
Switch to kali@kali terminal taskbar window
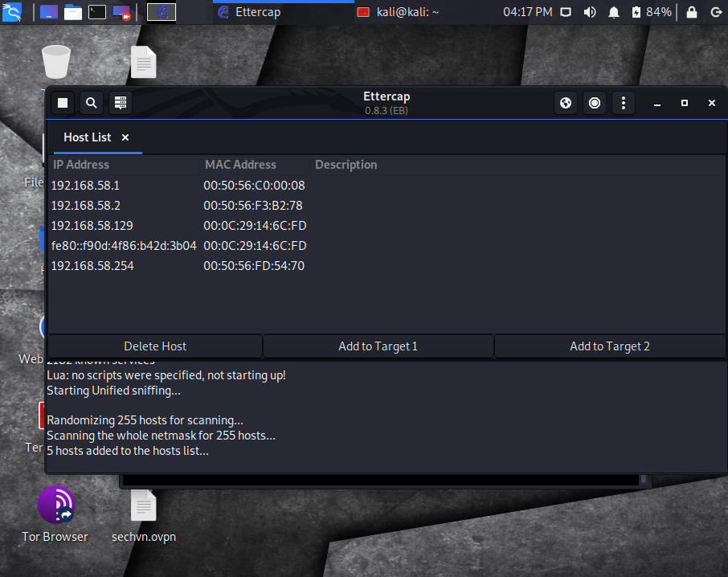tap(398, 12)
